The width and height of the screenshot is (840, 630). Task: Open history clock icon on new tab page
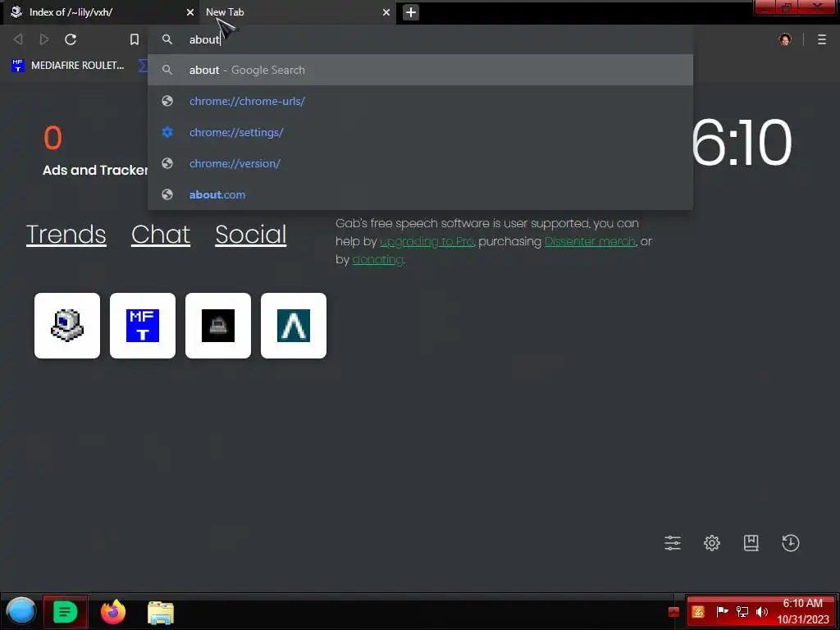click(x=791, y=543)
